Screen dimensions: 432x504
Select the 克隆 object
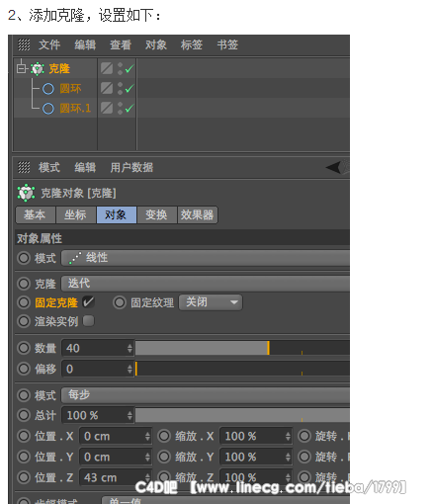point(59,68)
